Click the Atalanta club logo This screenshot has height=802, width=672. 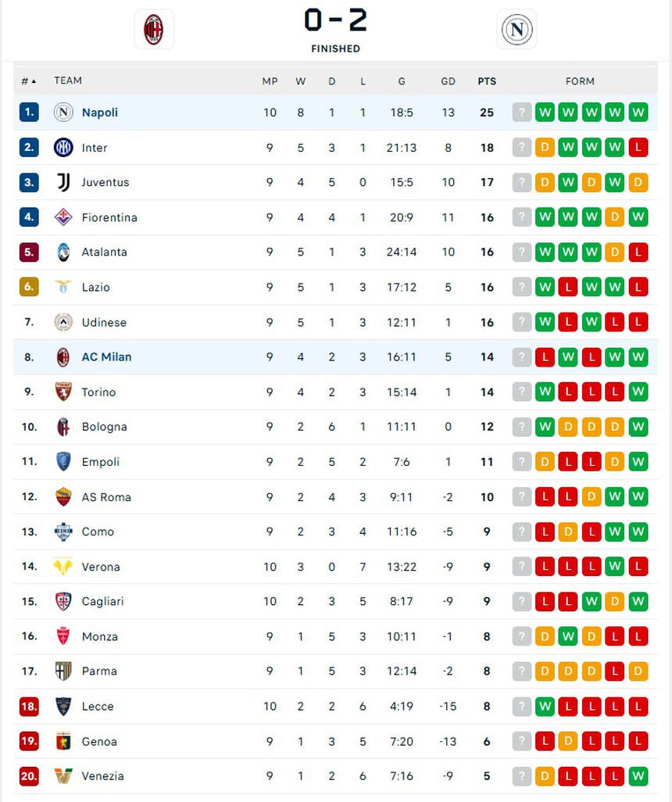tap(63, 252)
